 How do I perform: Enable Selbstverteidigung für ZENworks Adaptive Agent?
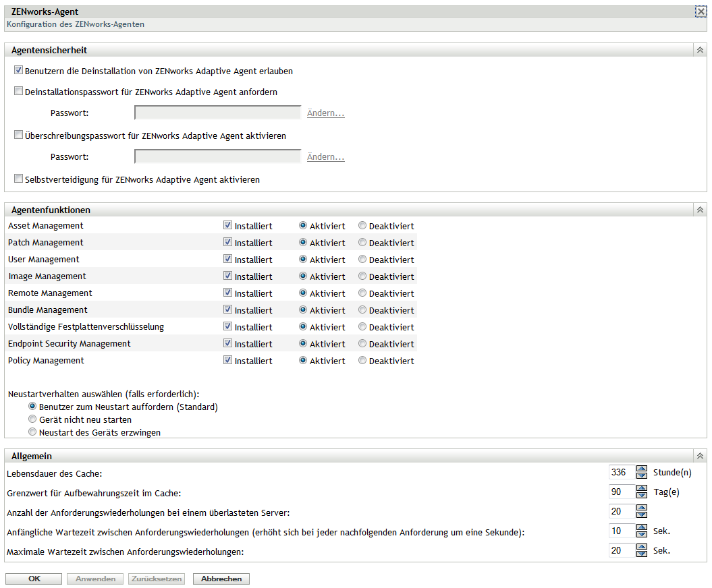pyautogui.click(x=18, y=179)
